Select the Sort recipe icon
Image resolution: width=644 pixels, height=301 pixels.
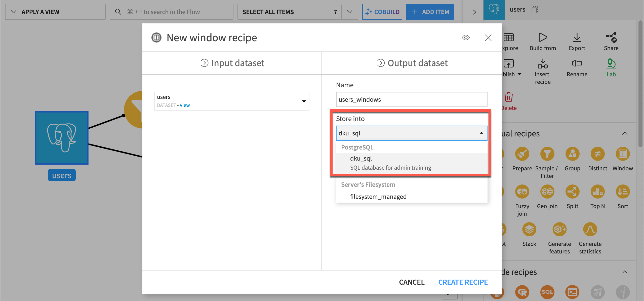click(623, 192)
